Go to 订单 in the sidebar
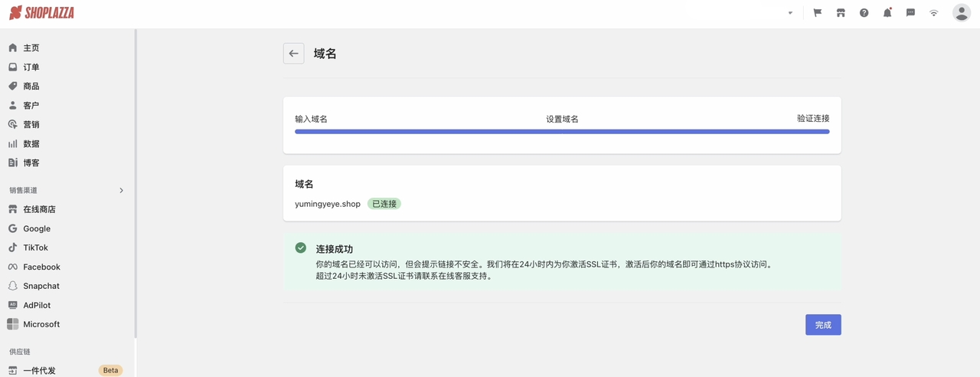Screen dimensions: 980x377 point(31,67)
